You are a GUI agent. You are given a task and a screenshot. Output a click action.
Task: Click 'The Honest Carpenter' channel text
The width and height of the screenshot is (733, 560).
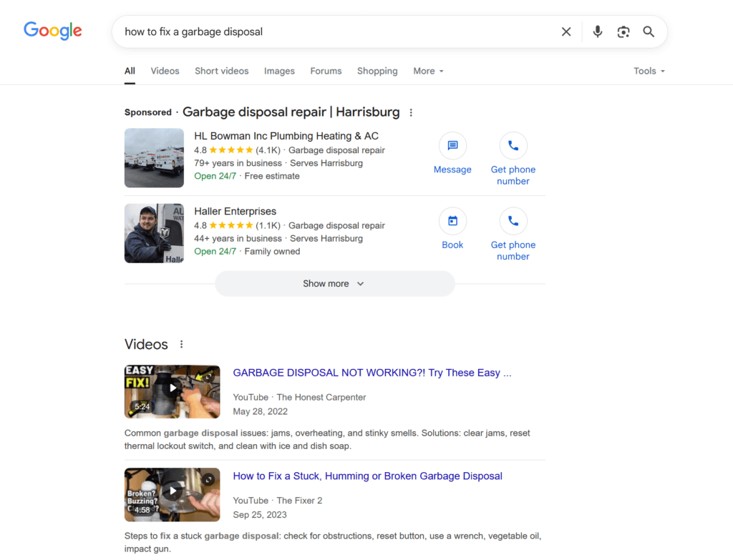click(321, 397)
